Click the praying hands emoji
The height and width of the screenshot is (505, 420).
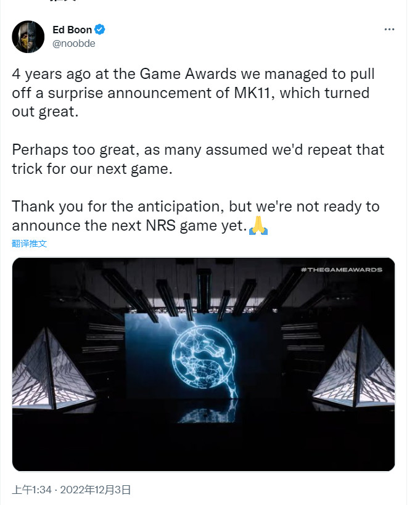(x=258, y=225)
